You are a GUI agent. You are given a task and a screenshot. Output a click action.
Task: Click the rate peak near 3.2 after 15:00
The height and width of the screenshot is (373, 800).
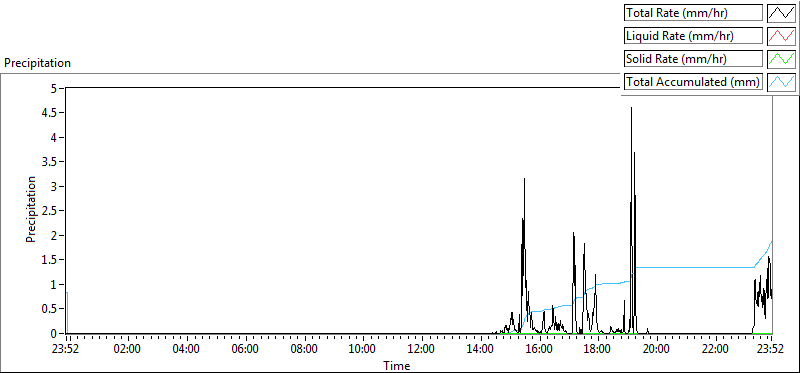(x=524, y=179)
